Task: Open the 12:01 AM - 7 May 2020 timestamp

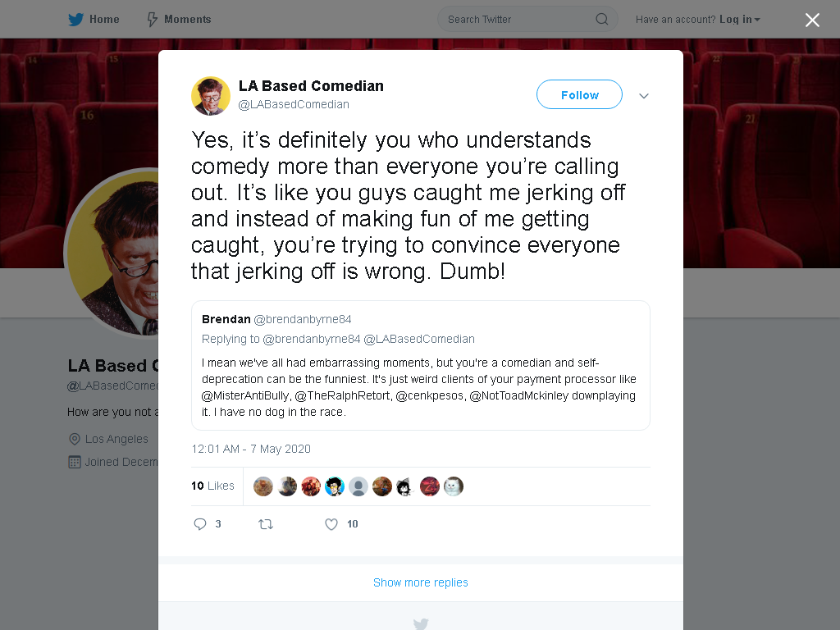Action: tap(251, 449)
